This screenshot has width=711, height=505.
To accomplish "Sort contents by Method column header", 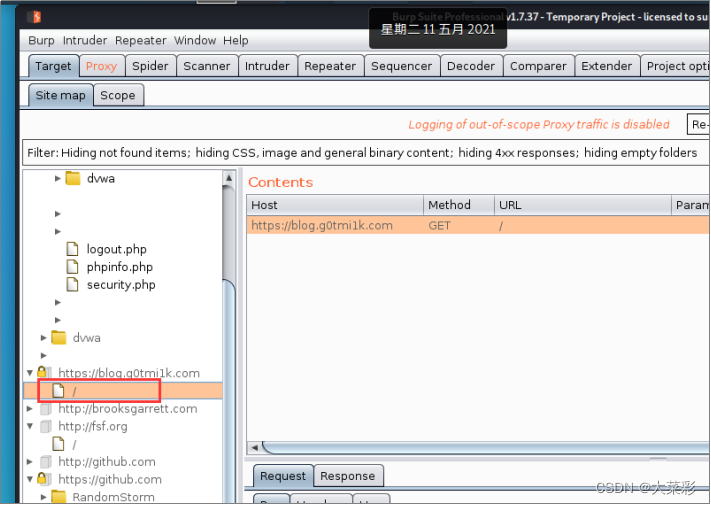I will click(x=458, y=205).
